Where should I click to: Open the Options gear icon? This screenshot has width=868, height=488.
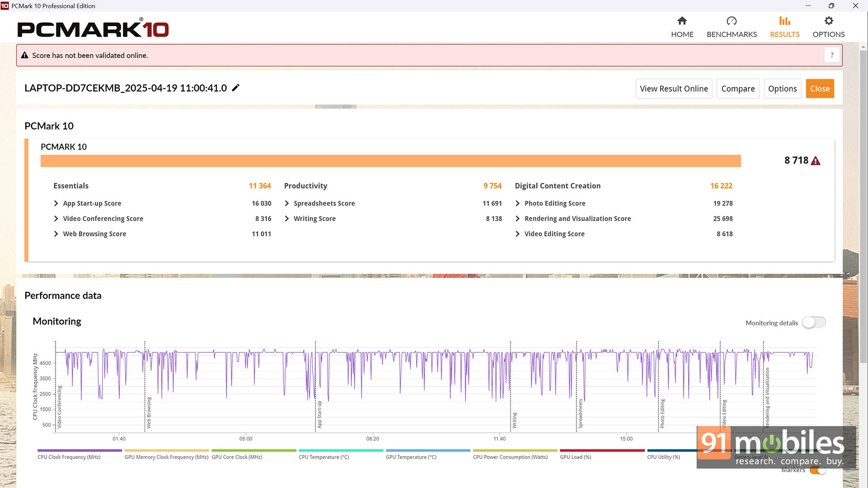[x=828, y=21]
